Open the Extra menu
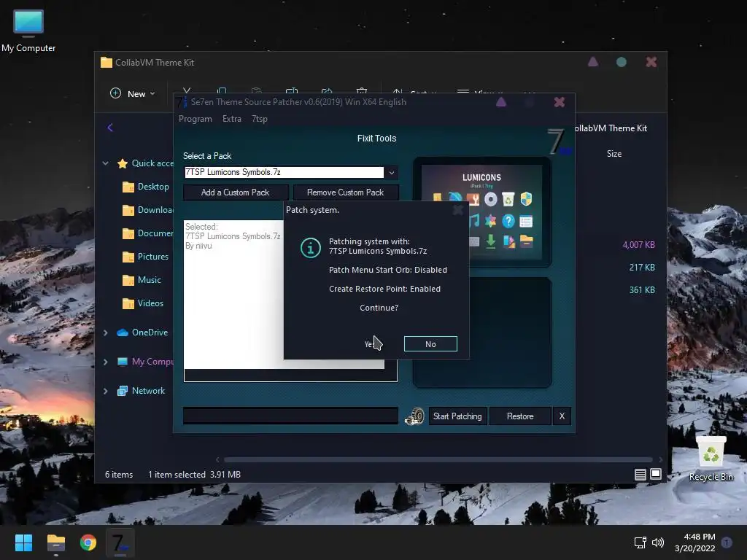747x560 pixels. pos(232,119)
